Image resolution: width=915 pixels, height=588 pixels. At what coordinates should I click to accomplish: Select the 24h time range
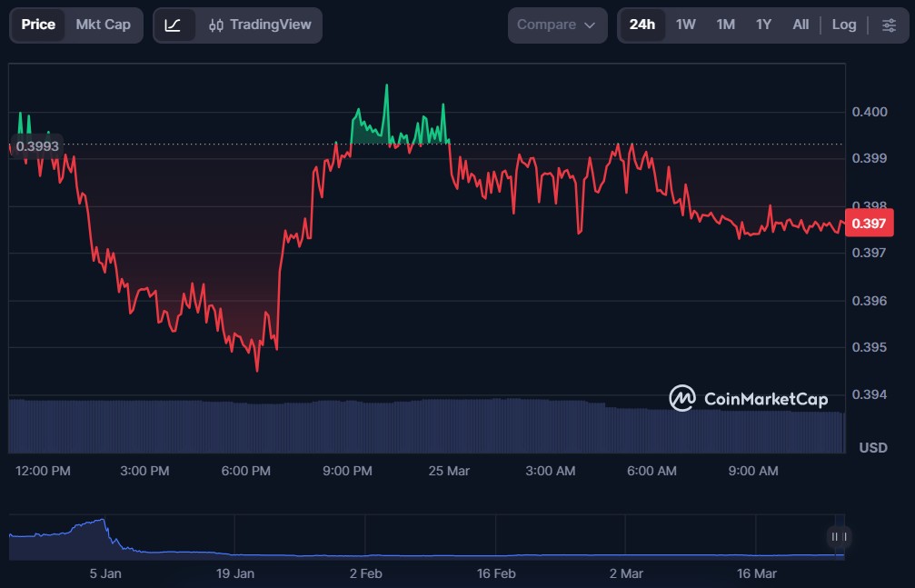641,25
